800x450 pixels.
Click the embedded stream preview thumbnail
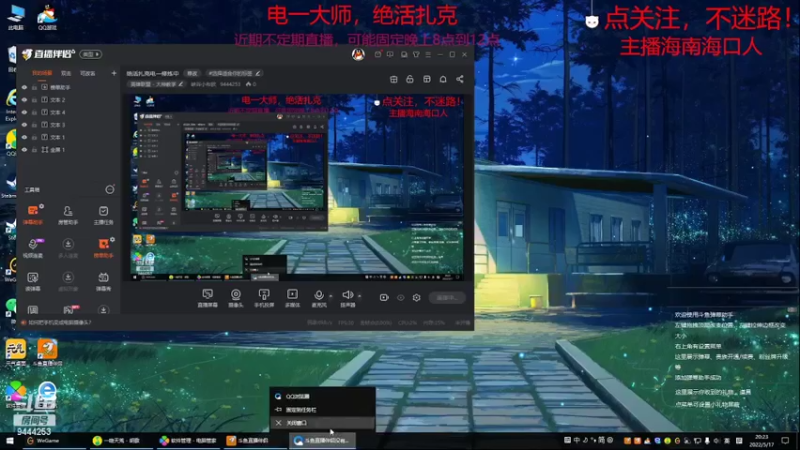point(297,188)
